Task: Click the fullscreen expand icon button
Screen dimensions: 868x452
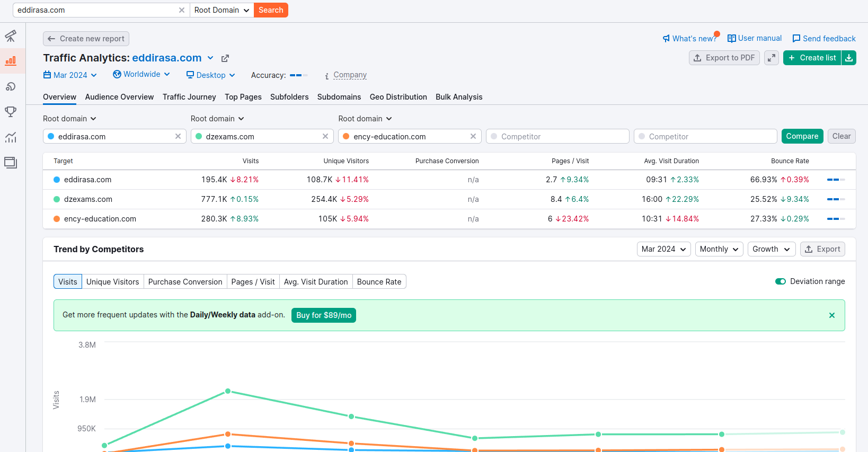Action: point(772,58)
